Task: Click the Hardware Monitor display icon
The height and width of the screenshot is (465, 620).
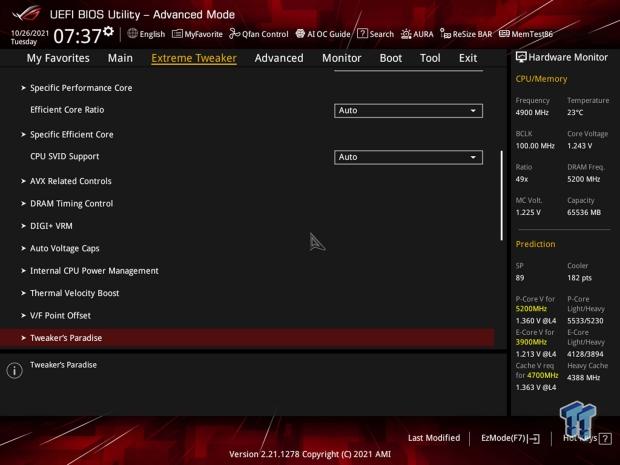Action: 521,57
